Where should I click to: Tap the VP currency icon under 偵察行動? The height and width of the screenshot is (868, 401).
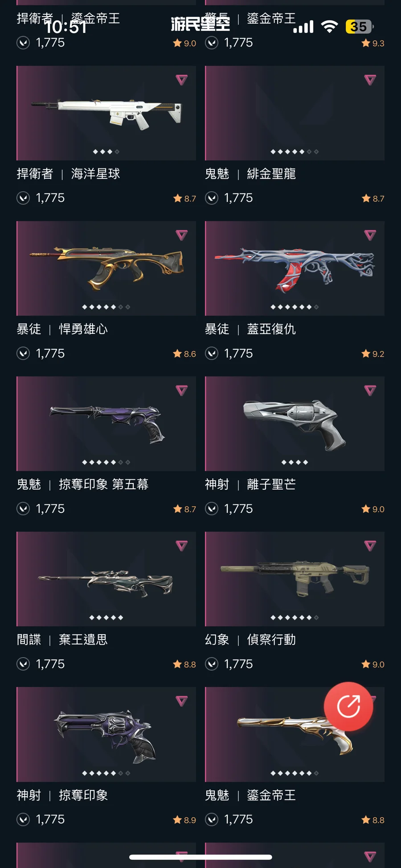(x=212, y=664)
